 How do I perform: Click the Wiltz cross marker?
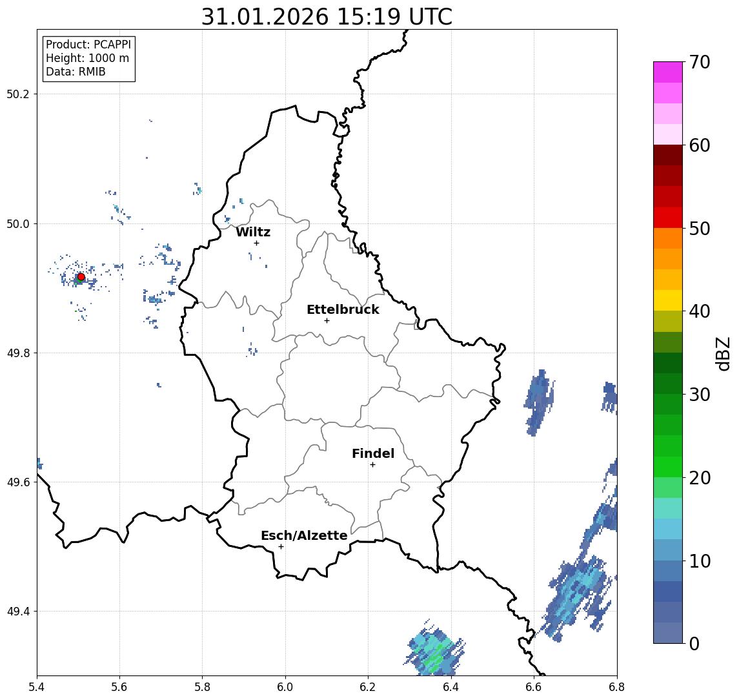coord(256,243)
